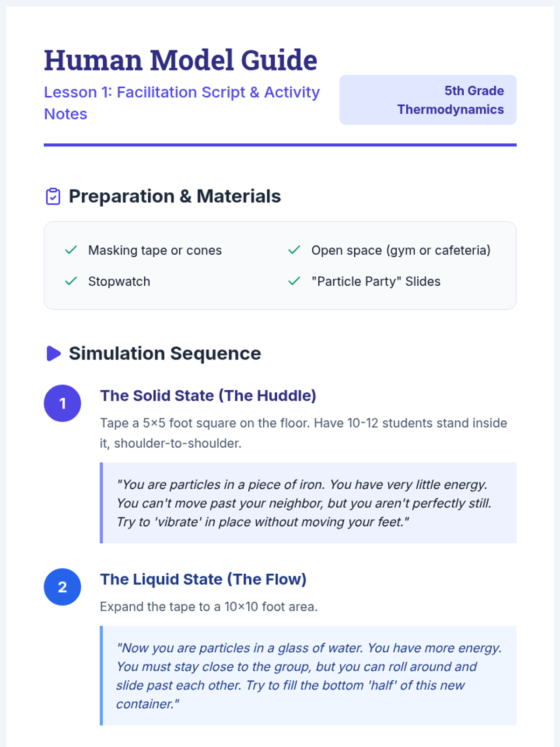Click the 5th Grade Thermodynamics badge
This screenshot has height=747, width=560.
pyautogui.click(x=428, y=100)
